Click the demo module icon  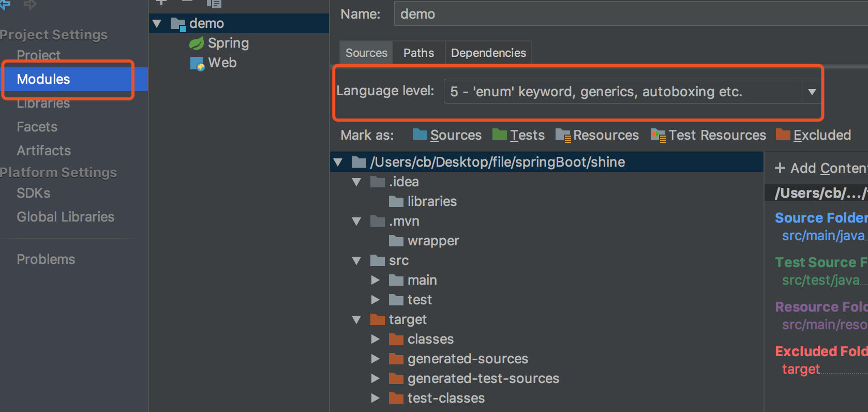click(178, 24)
